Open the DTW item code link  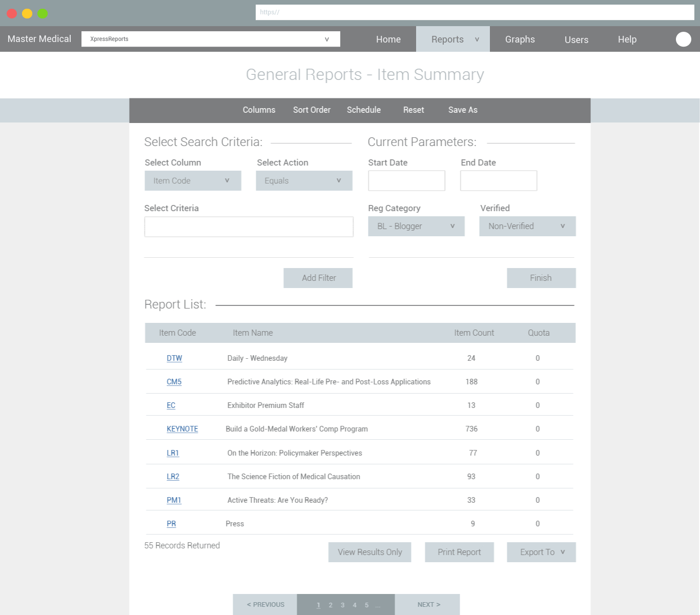(x=174, y=358)
